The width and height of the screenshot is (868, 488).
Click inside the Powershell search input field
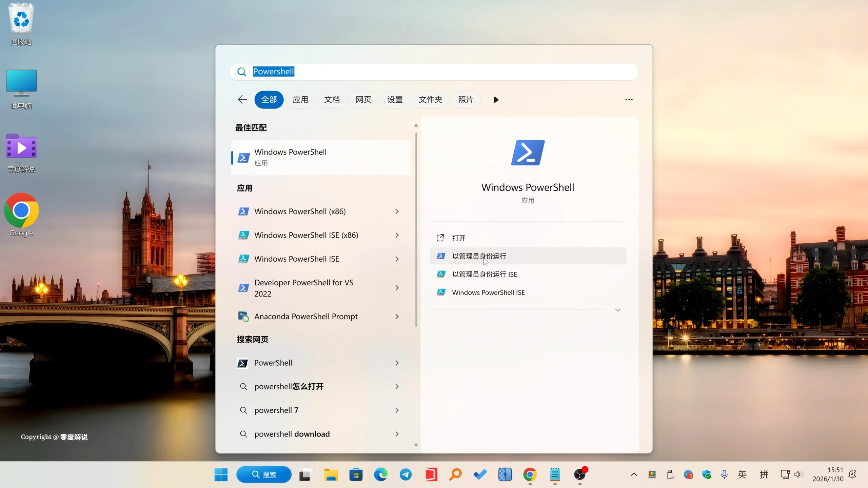(373, 71)
